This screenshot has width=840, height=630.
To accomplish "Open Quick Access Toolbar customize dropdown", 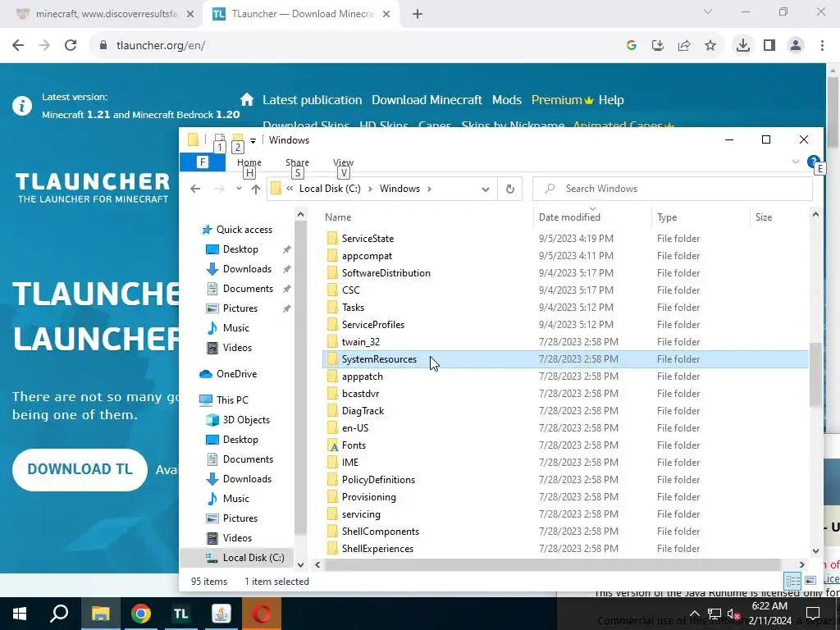I will point(253,140).
